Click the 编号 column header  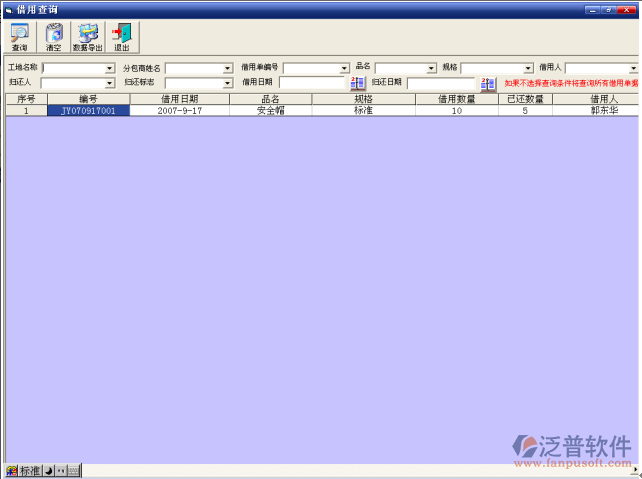88,99
